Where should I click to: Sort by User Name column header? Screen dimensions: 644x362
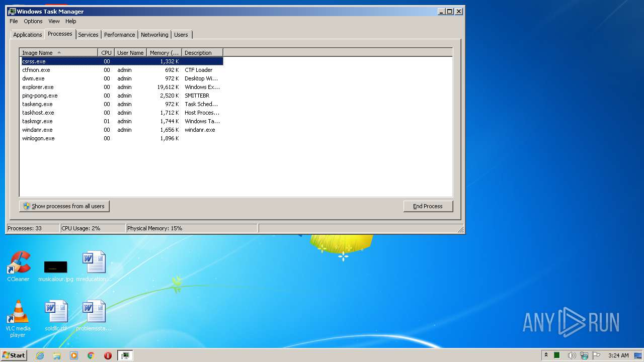[130, 52]
